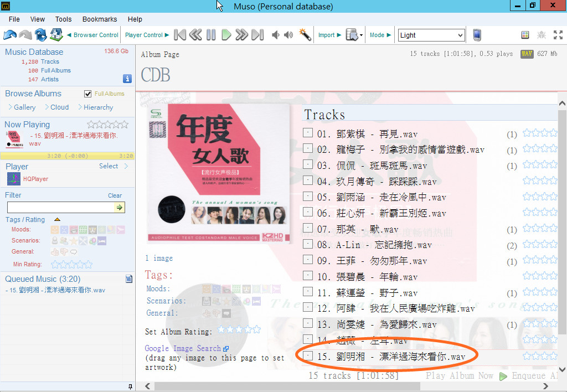Viewport: 567px width, 392px height.
Task: Expand the Import toolbar section
Action: pyautogui.click(x=329, y=35)
